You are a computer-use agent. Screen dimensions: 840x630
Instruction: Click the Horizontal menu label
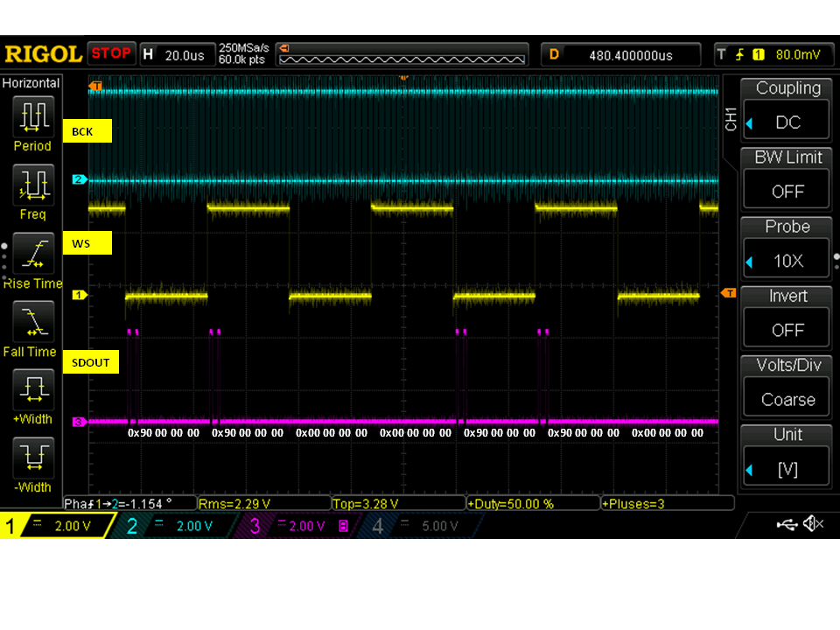(31, 83)
